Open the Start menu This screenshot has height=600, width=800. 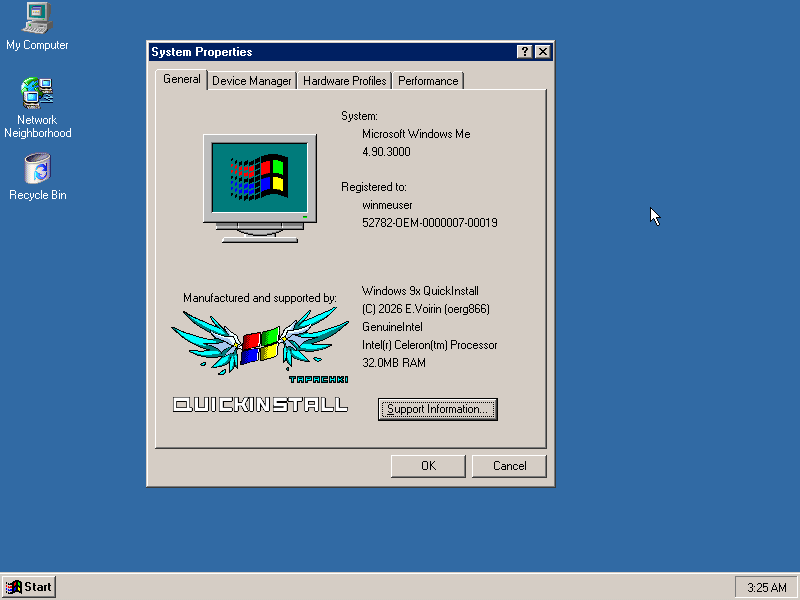point(28,586)
